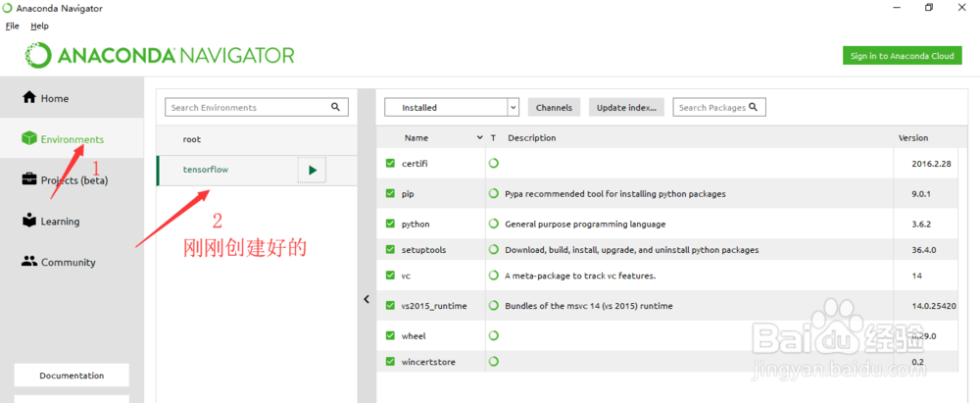Open the Home section

click(x=72, y=98)
